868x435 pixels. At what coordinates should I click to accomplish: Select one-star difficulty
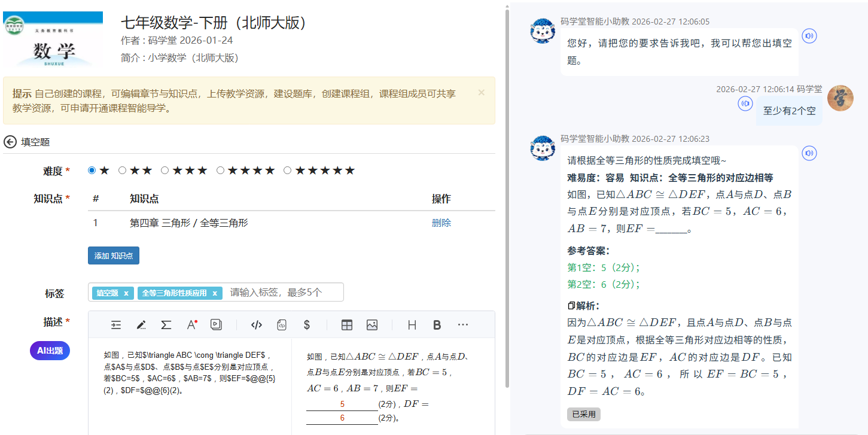(x=92, y=171)
